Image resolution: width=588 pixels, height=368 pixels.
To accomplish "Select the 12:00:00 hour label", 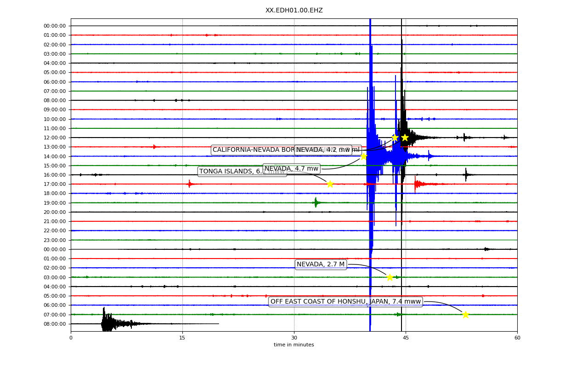I will [54, 138].
